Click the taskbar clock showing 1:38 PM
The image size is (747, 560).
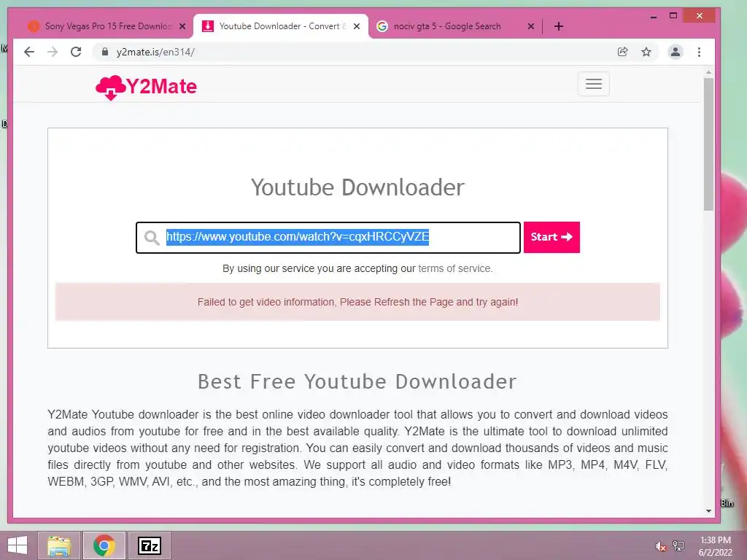715,546
